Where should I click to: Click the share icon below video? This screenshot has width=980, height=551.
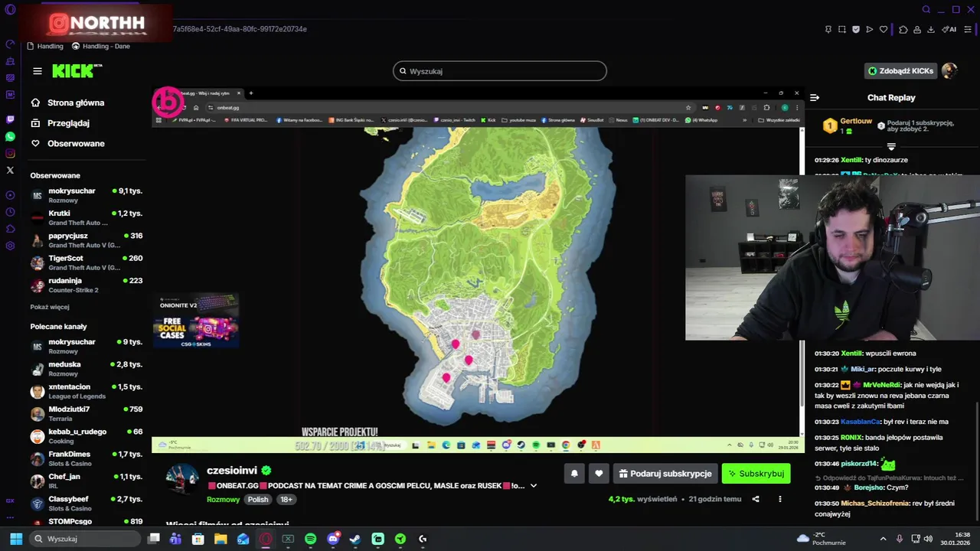(x=756, y=499)
